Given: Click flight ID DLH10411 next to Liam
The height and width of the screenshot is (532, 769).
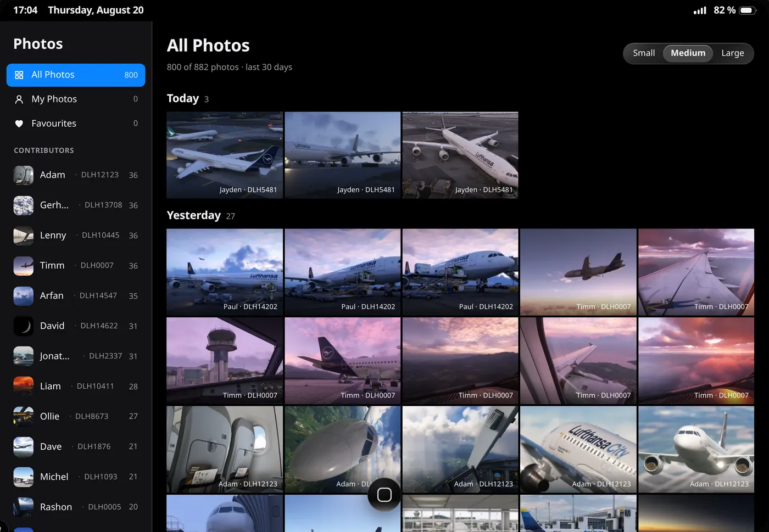Looking at the screenshot, I should tap(96, 387).
